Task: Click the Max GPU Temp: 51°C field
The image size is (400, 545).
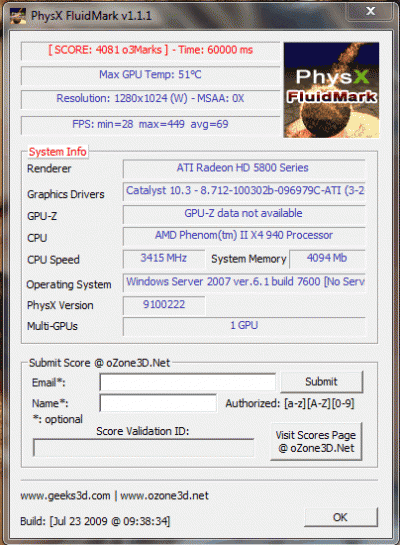Action: click(150, 75)
